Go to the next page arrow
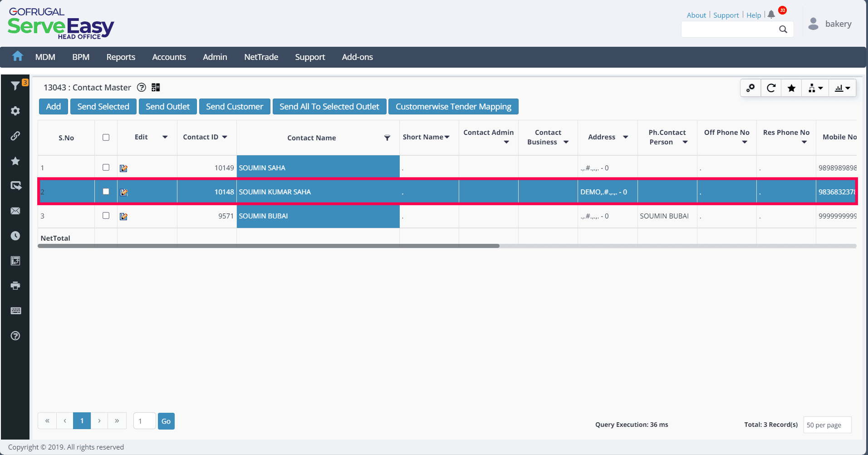 coord(99,421)
